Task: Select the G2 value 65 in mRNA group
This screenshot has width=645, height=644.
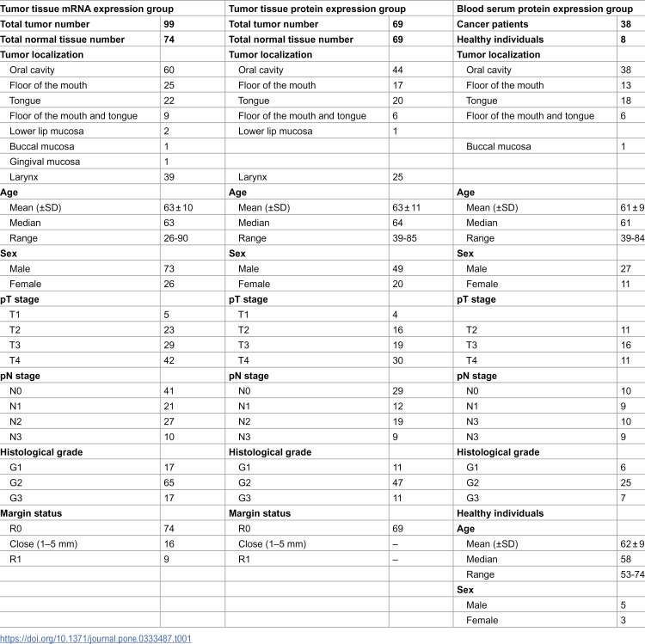Action: point(169,482)
